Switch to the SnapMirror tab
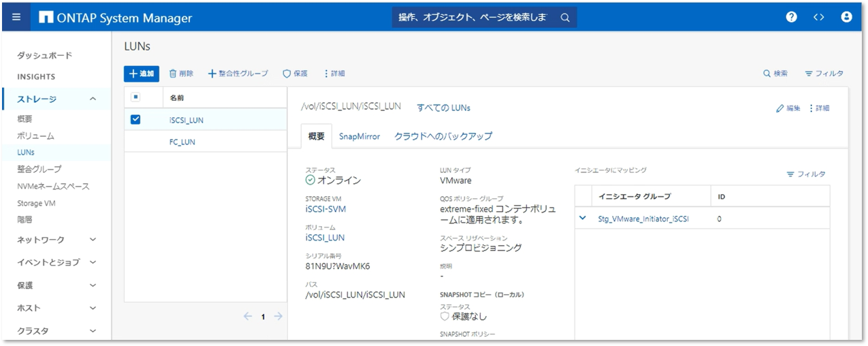Screen dimensions: 868x346 359,136
